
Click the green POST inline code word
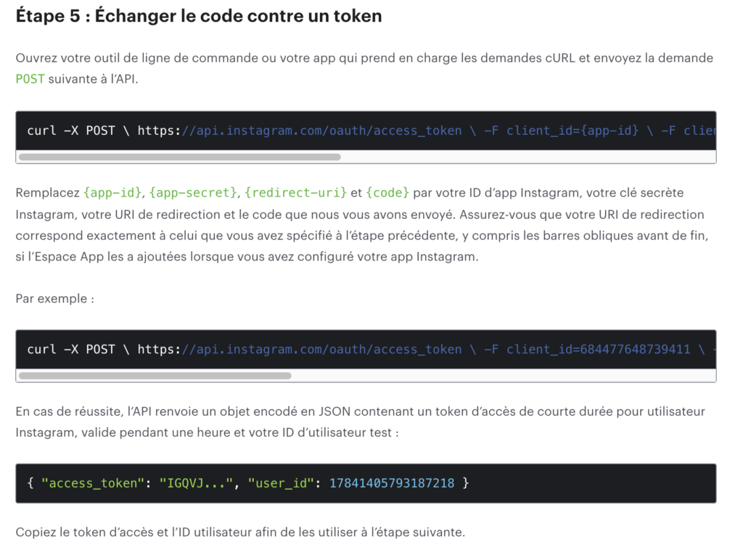(30, 79)
